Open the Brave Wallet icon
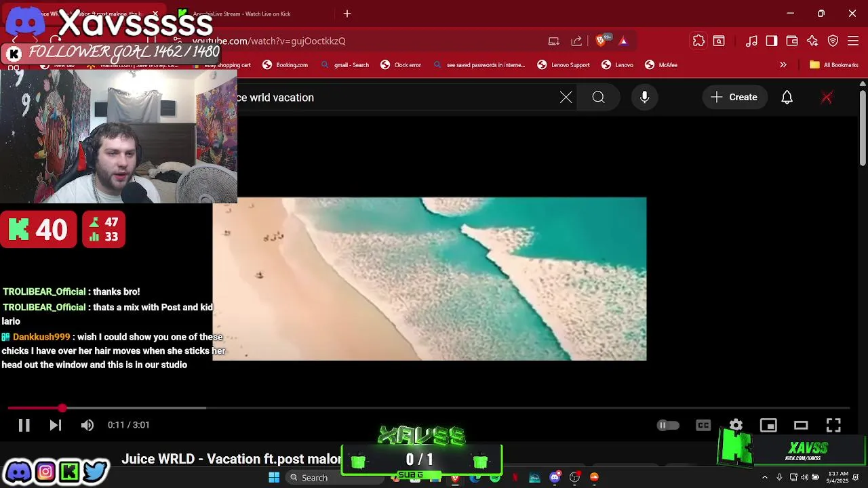Screen dimensions: 868x488 click(x=792, y=41)
